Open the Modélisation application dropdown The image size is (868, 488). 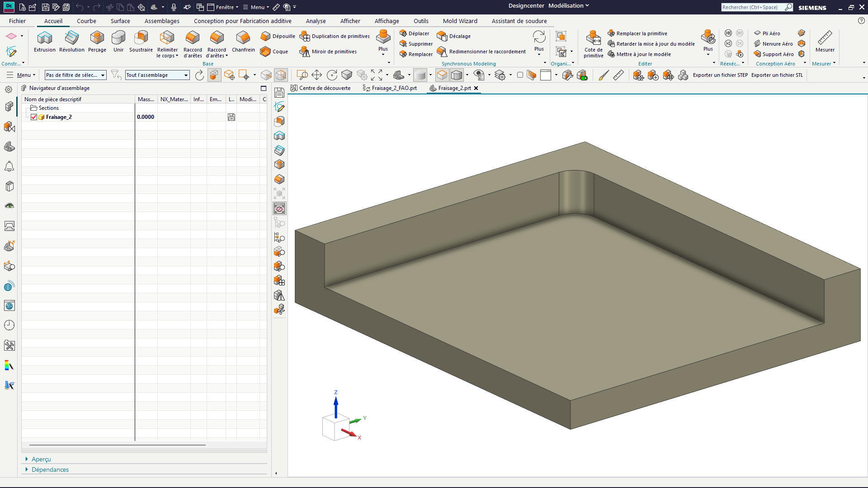568,6
